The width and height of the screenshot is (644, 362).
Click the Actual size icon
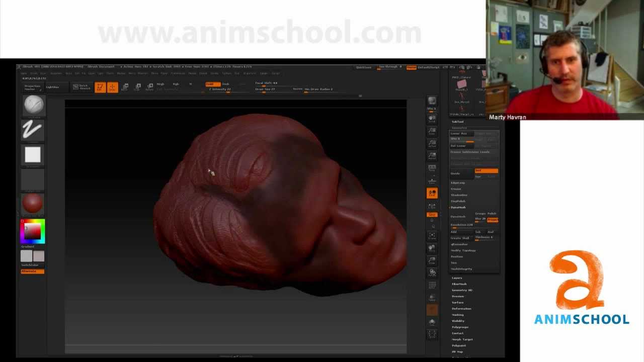click(432, 144)
